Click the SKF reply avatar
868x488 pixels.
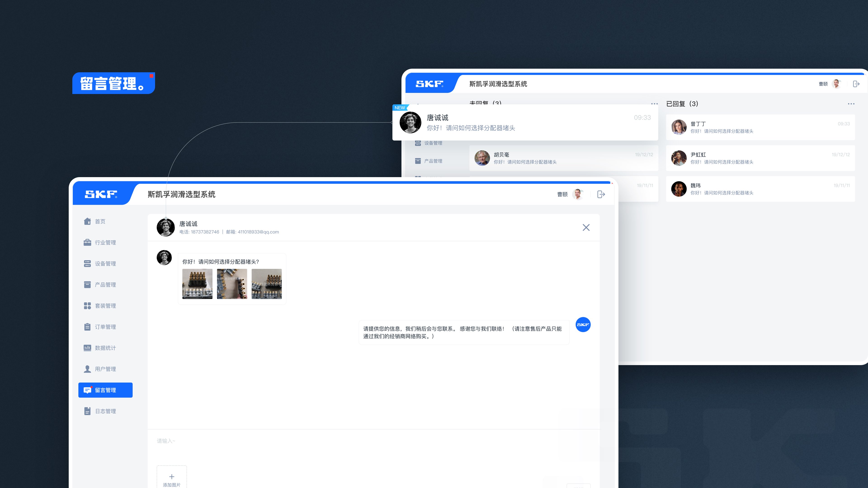(x=583, y=325)
